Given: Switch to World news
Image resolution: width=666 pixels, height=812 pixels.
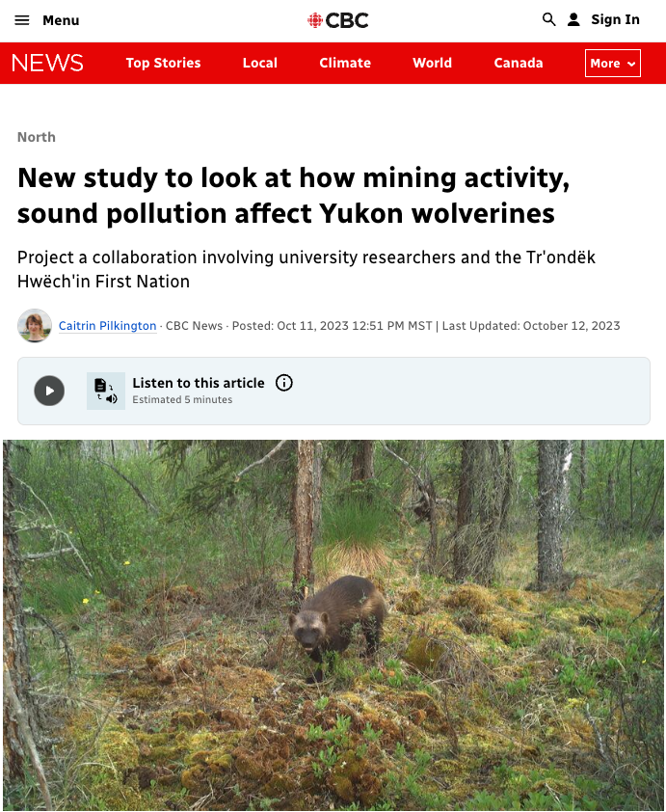Looking at the screenshot, I should pos(432,64).
